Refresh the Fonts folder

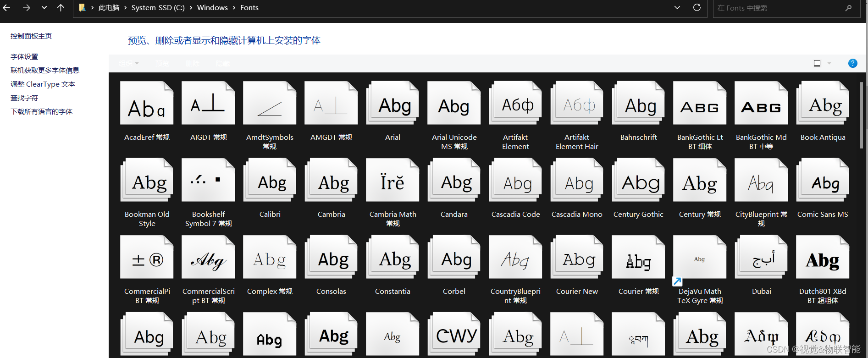pos(697,7)
